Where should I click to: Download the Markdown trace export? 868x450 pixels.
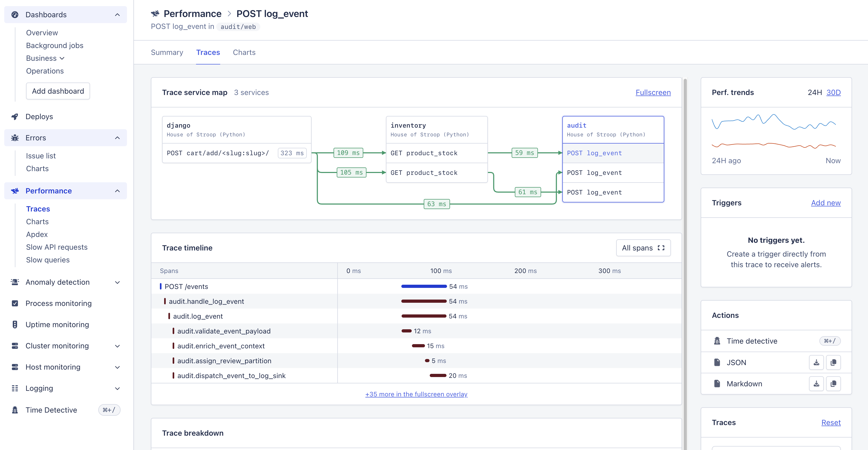pos(816,384)
